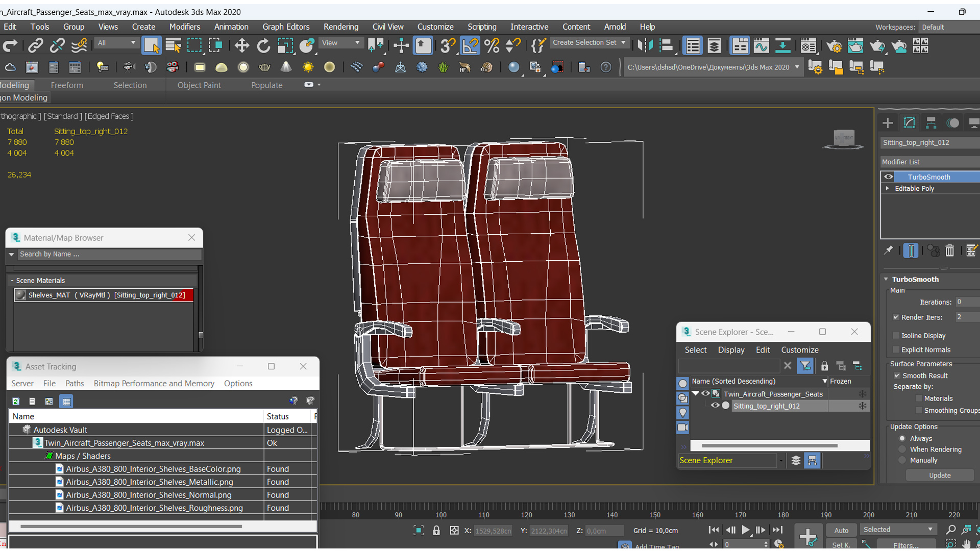Open Select by Name list
The image size is (980, 551).
(173, 46)
